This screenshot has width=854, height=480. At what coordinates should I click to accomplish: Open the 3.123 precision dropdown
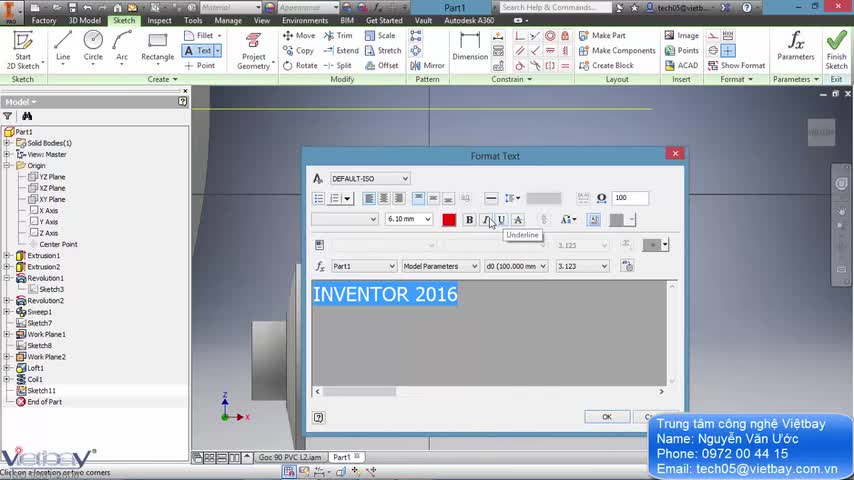coord(582,266)
